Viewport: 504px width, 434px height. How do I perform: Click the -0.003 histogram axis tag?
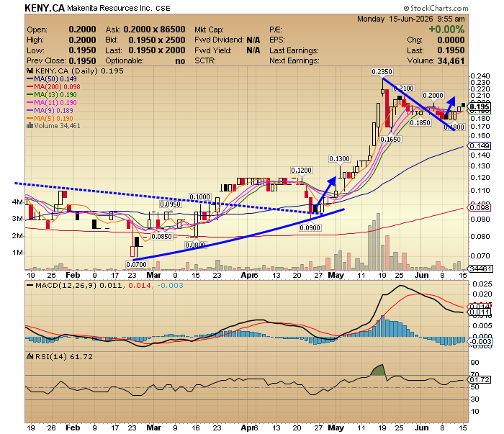[x=479, y=341]
